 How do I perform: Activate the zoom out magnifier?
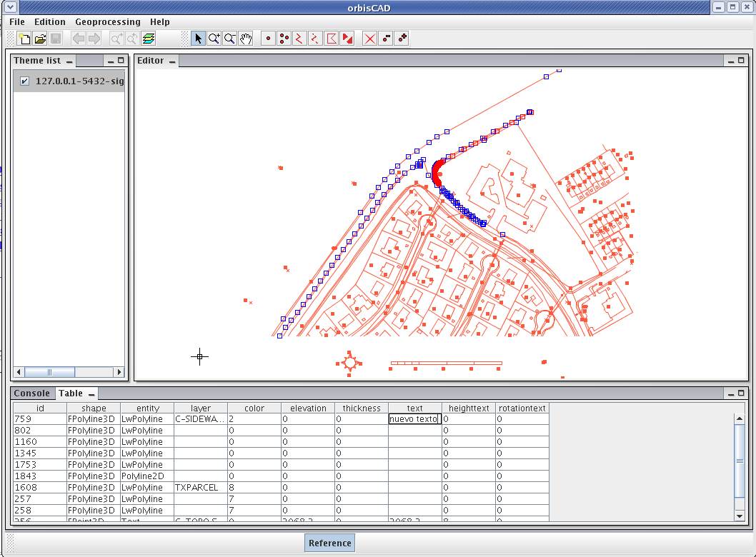pyautogui.click(x=229, y=39)
